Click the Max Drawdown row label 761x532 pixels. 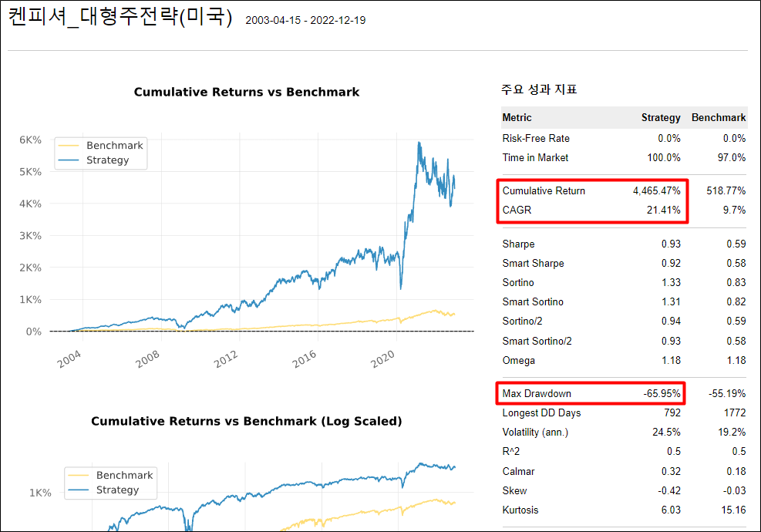point(537,393)
